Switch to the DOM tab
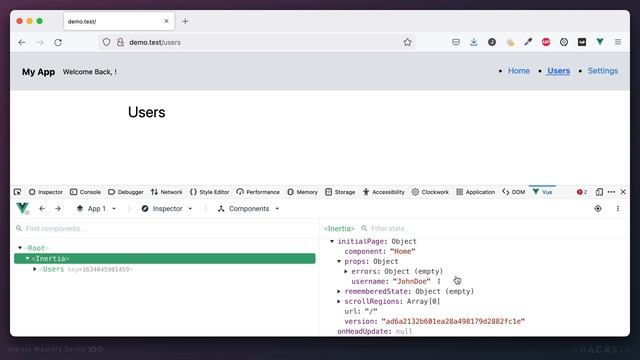Viewport: 640px width, 360px height. coord(514,192)
